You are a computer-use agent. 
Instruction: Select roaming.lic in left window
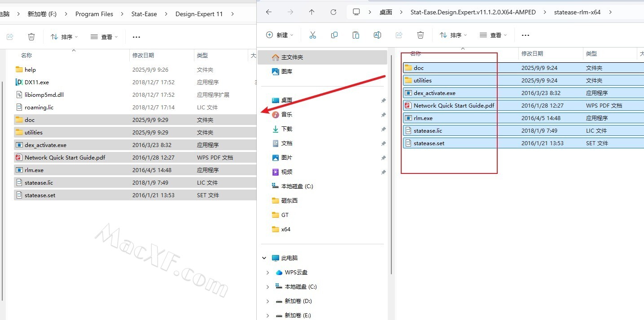(135, 107)
